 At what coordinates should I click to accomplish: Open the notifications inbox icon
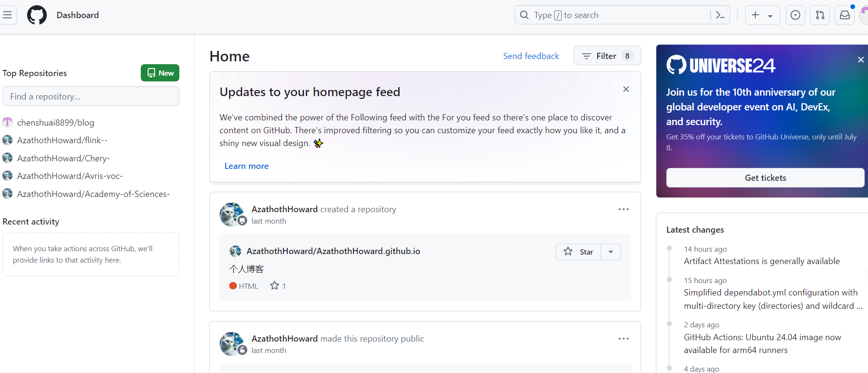pyautogui.click(x=845, y=15)
